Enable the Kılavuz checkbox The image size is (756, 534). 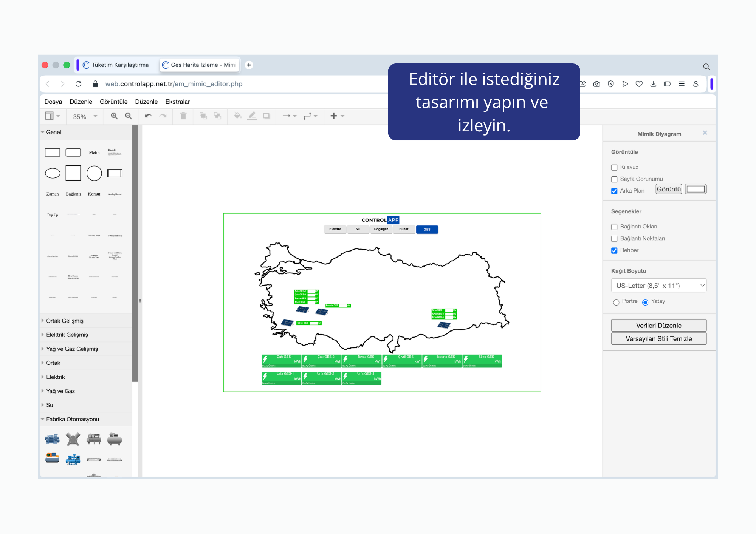click(x=614, y=167)
